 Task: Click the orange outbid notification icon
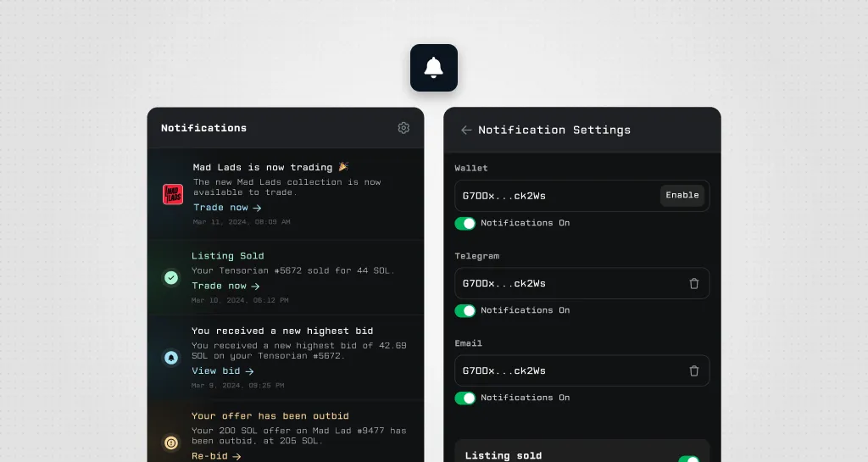(171, 443)
